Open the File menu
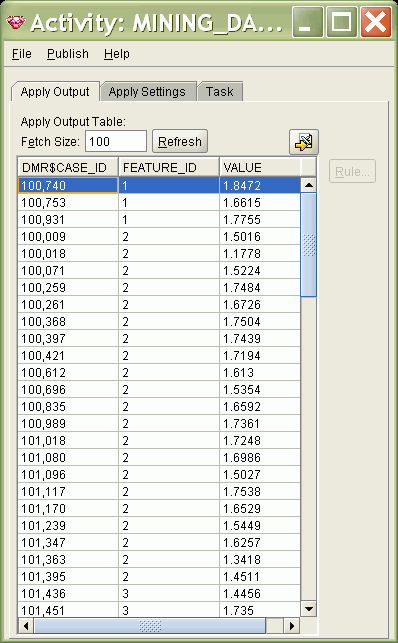This screenshot has height=643, width=398. [22, 54]
